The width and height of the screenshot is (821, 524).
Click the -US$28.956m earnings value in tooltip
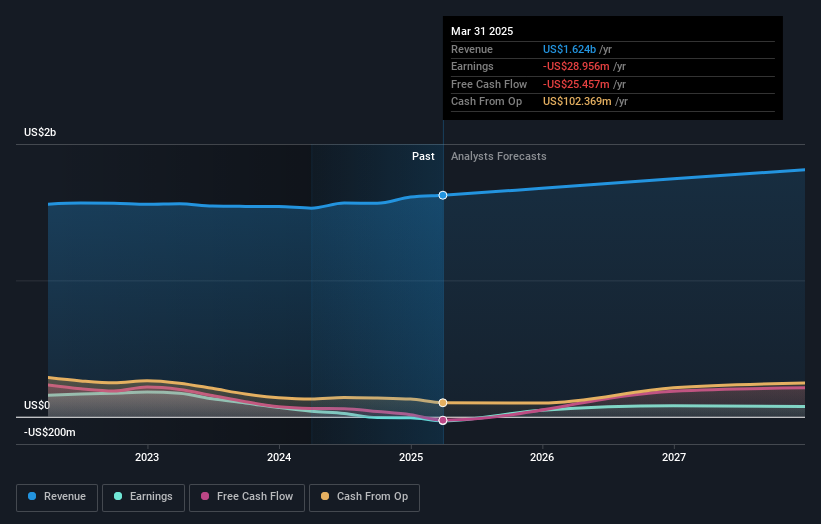point(576,66)
